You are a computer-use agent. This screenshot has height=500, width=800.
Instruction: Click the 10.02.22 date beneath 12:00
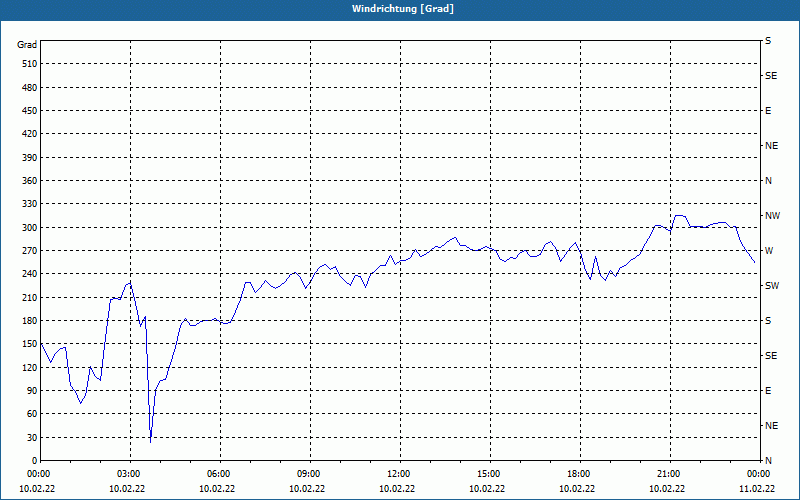click(x=397, y=489)
